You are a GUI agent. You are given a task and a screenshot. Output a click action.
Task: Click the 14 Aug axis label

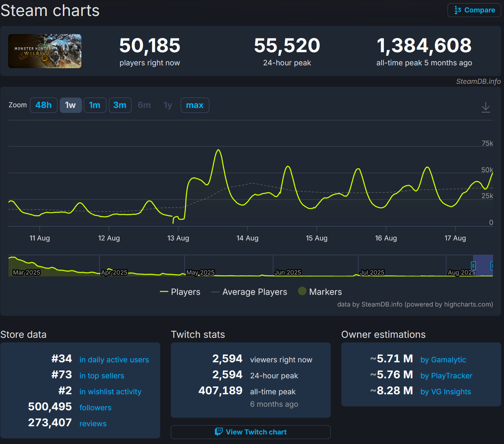click(x=247, y=238)
